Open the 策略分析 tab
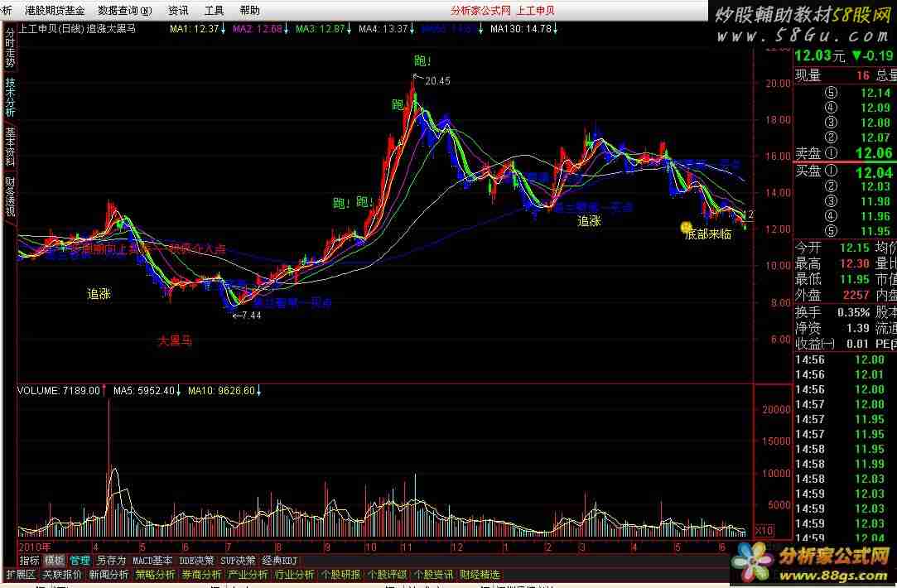 (x=155, y=574)
